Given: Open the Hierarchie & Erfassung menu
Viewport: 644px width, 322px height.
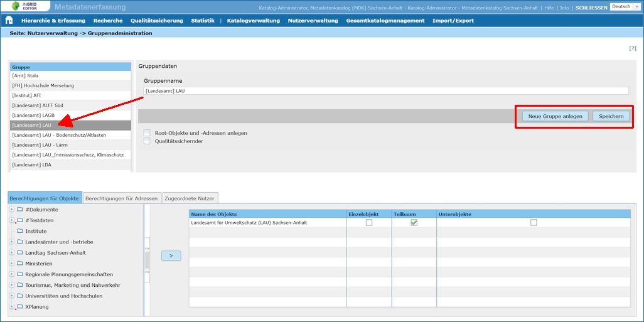Looking at the screenshot, I should point(53,21).
